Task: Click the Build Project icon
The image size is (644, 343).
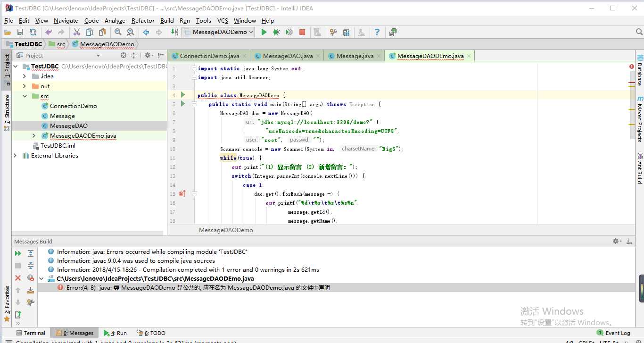Action: coord(175,32)
